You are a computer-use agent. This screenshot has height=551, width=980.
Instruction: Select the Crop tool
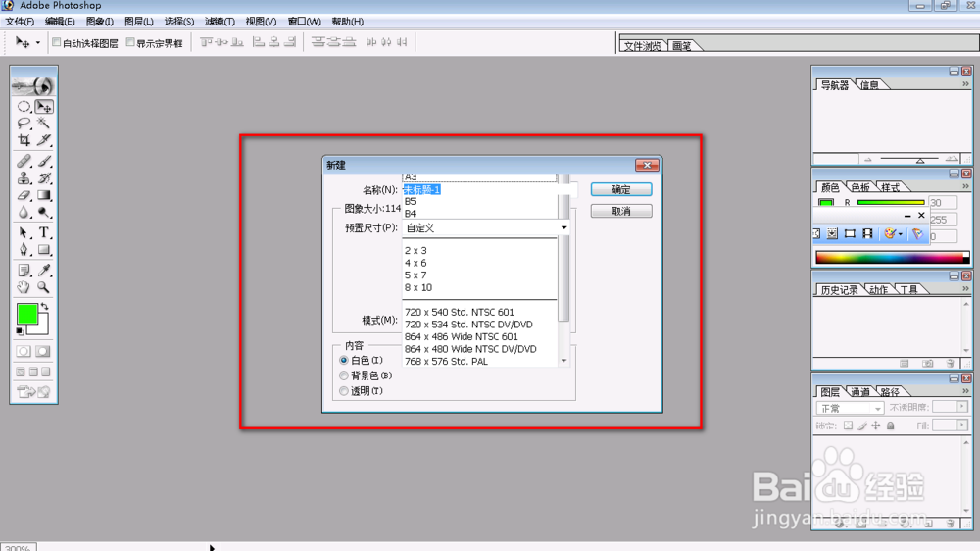pos(24,140)
